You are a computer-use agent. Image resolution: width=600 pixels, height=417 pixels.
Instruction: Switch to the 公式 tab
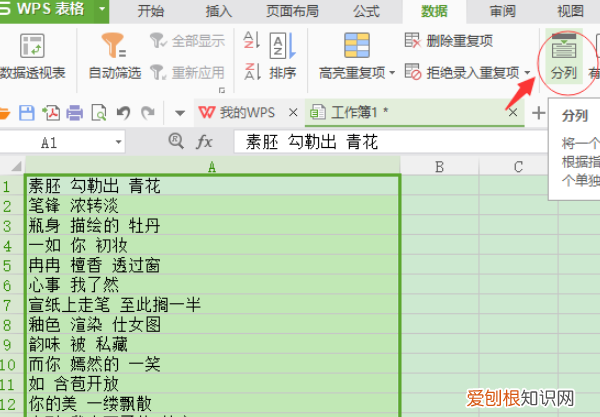(366, 11)
